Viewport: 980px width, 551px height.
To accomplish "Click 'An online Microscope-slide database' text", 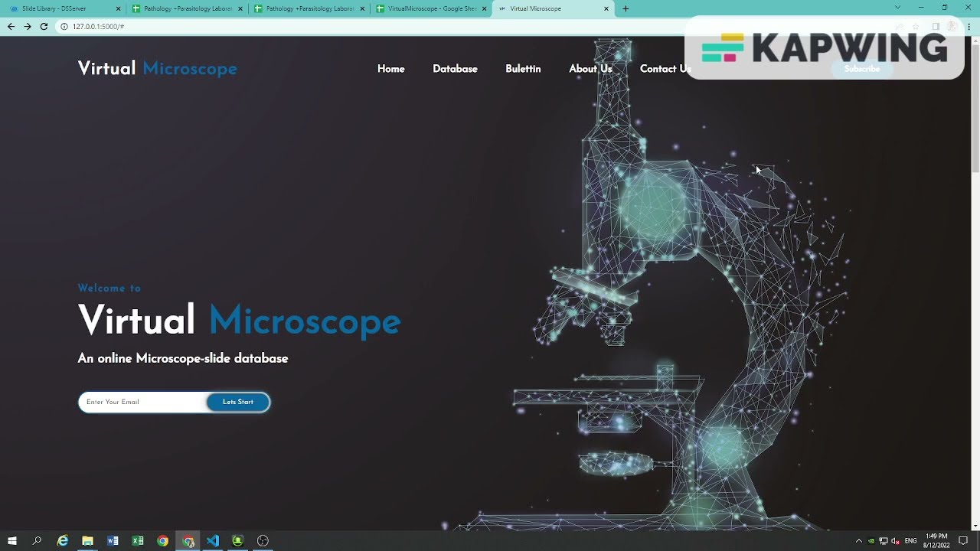I will [x=183, y=358].
